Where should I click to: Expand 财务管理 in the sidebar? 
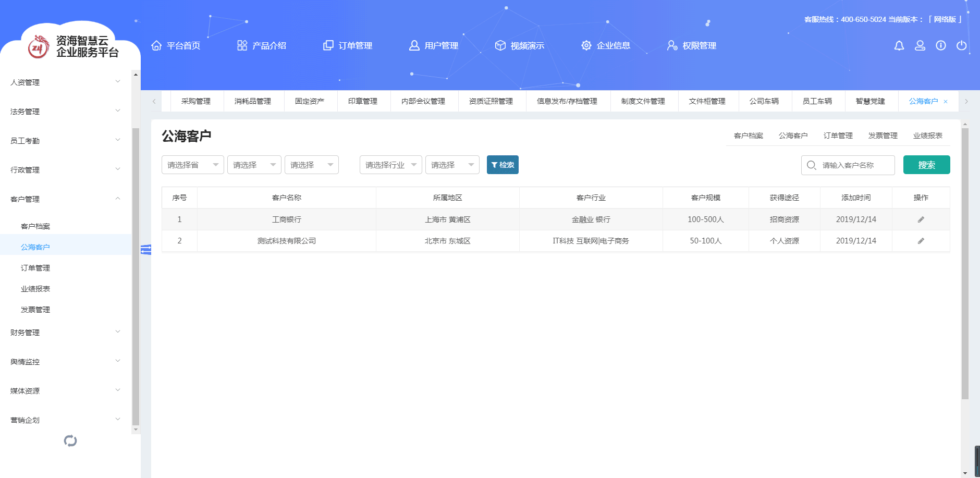click(x=65, y=333)
